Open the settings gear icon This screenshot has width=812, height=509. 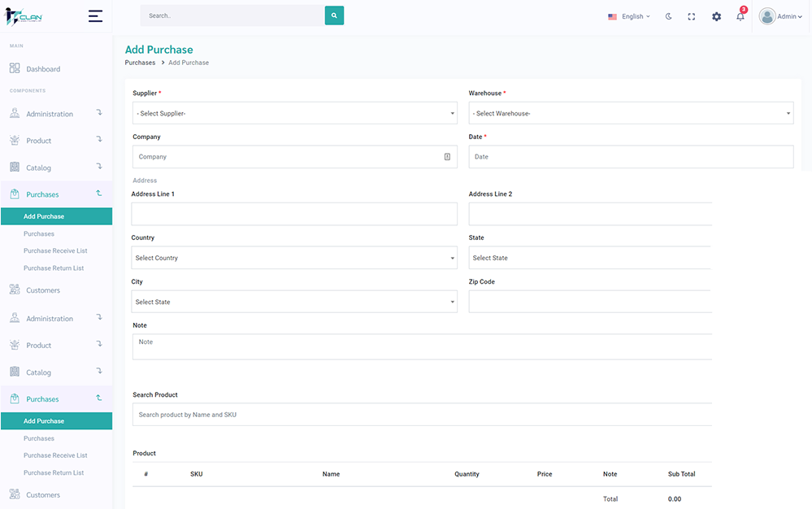pos(716,16)
